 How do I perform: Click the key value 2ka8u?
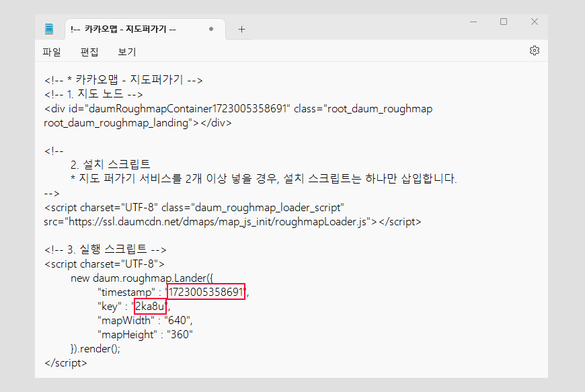(x=149, y=306)
